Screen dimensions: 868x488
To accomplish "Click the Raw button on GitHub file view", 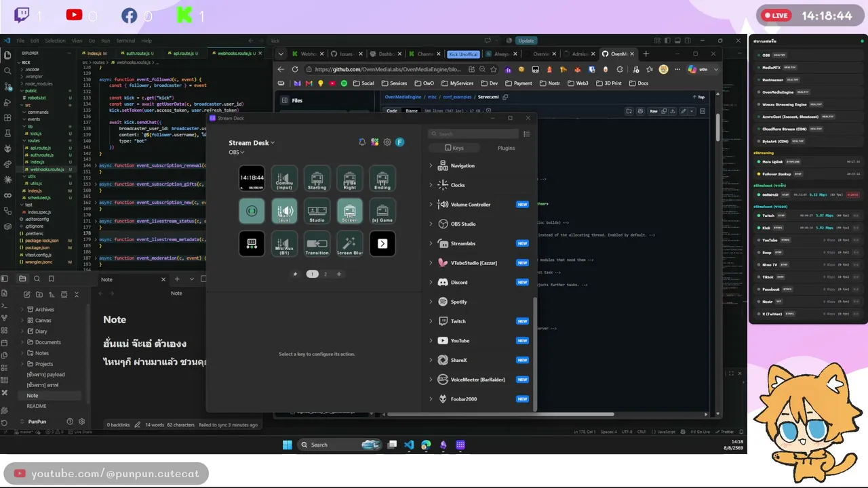I will coord(654,111).
